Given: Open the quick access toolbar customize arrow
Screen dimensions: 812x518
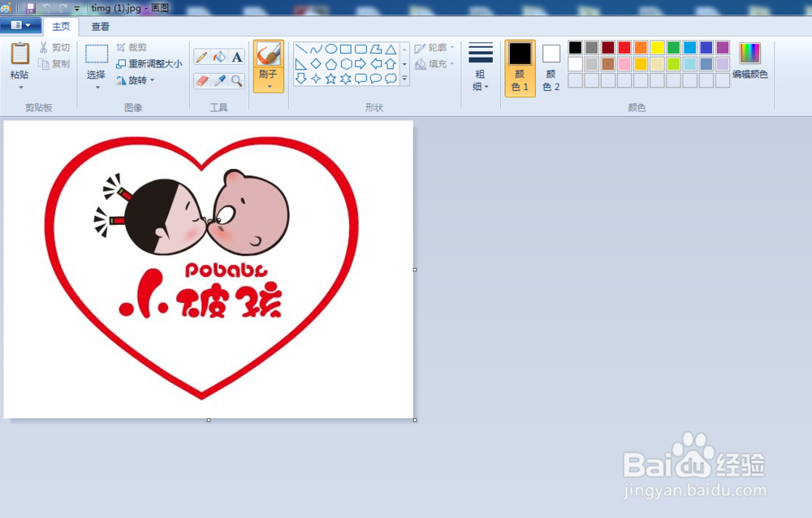Looking at the screenshot, I should 76,9.
